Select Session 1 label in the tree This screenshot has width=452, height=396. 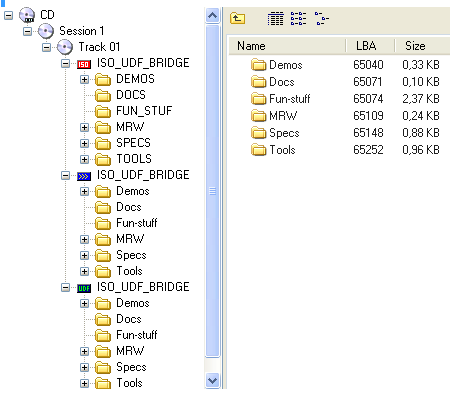coord(82,31)
